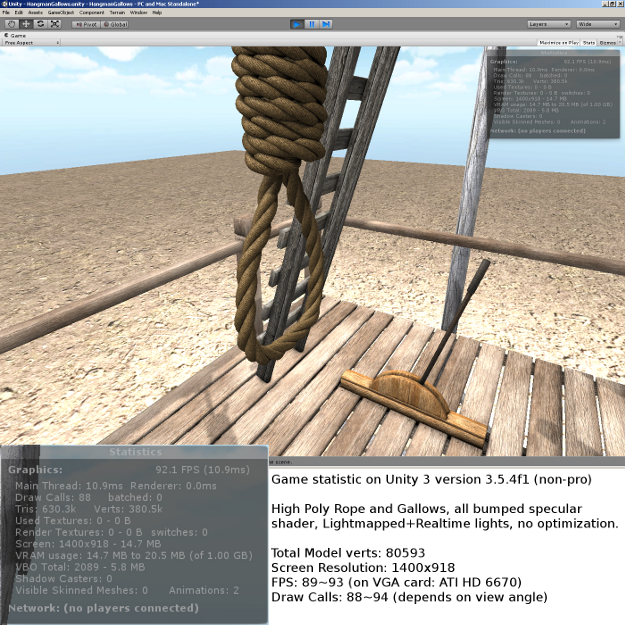
Task: Stop play mode with the Play button
Action: 297,24
